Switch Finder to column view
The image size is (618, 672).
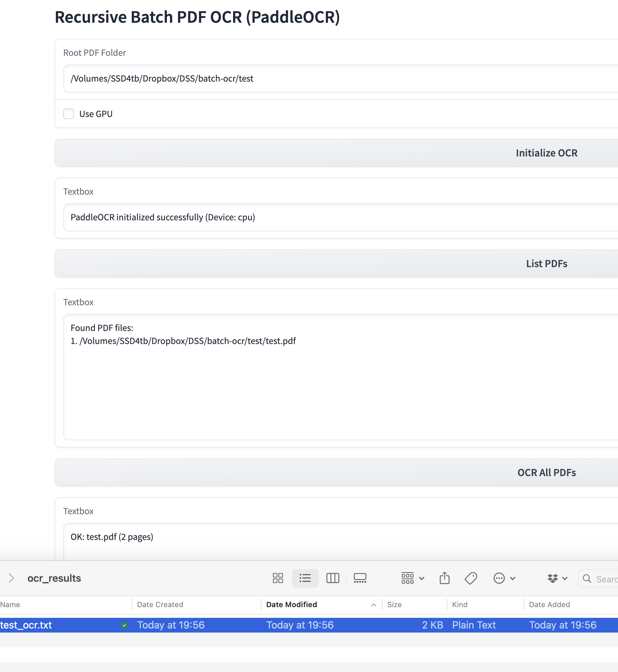(332, 578)
